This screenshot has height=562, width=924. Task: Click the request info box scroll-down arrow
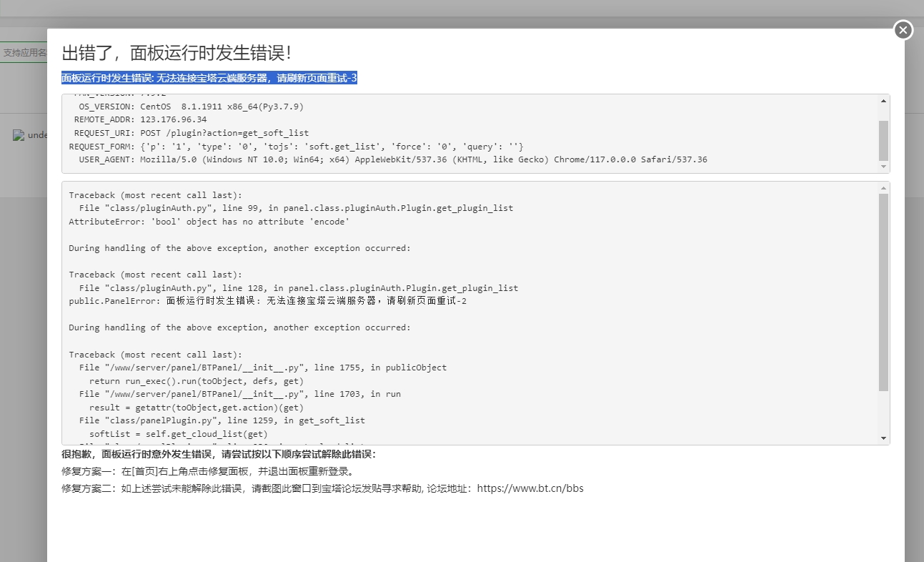click(884, 167)
